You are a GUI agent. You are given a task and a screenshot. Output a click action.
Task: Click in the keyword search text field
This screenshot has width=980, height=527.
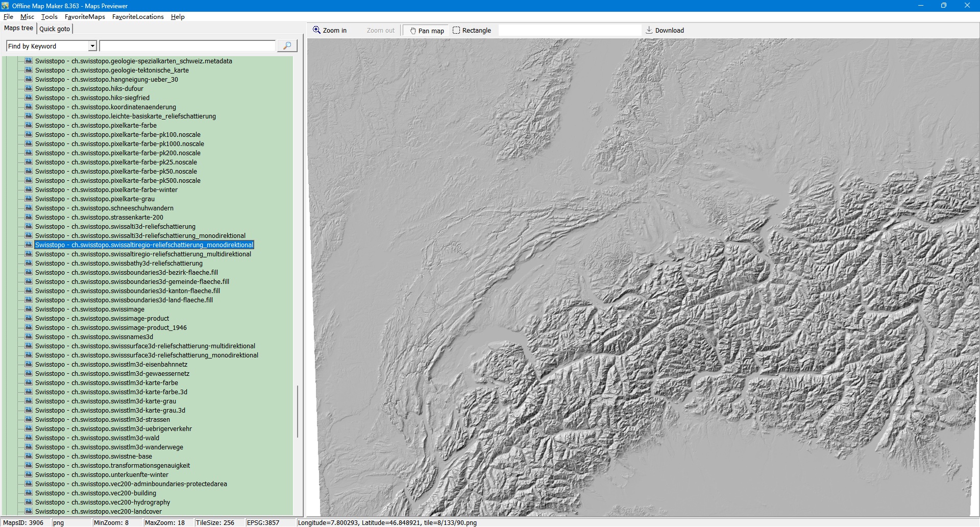187,46
